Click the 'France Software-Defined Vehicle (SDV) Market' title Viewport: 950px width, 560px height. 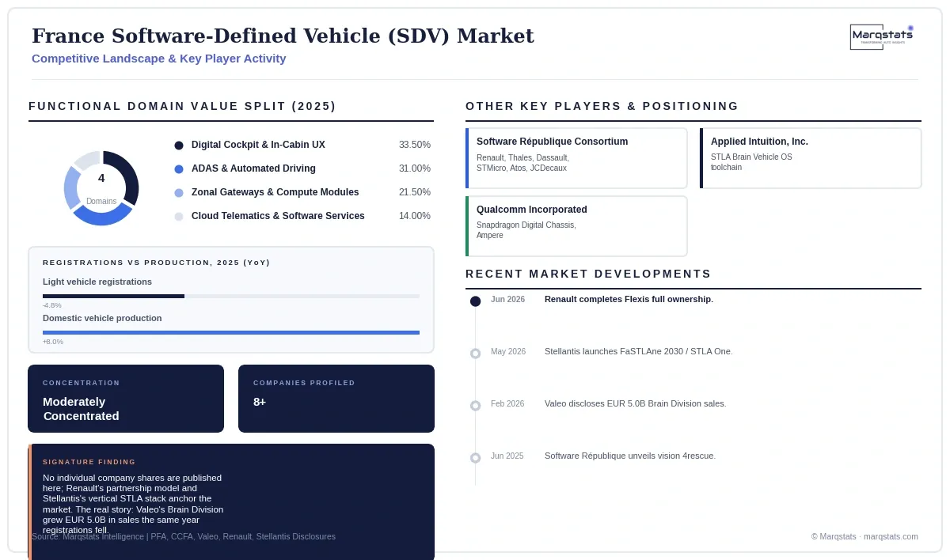(x=283, y=36)
